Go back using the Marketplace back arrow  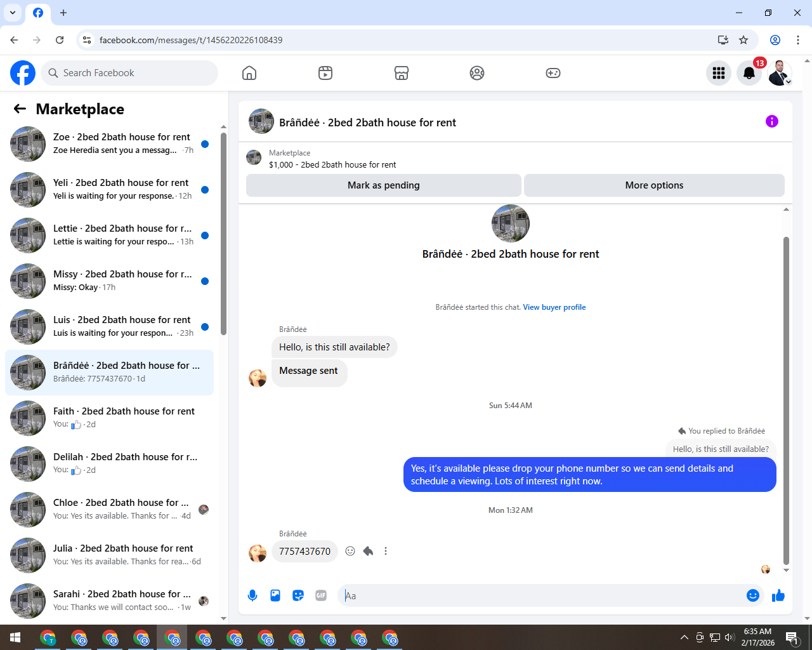[20, 109]
